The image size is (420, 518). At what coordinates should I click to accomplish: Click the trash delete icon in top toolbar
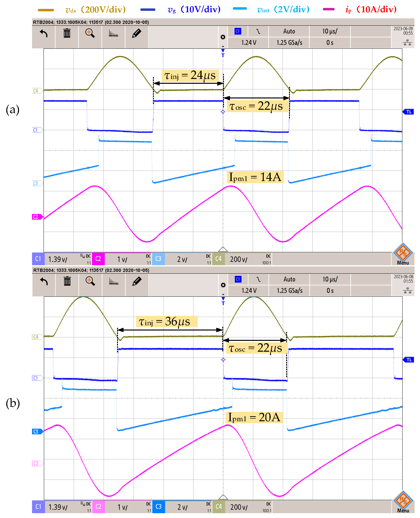tap(67, 33)
